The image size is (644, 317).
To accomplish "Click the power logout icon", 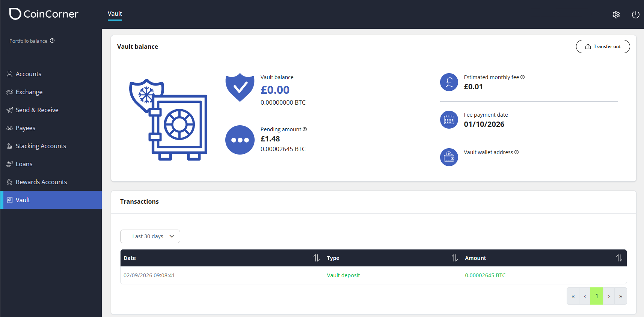I will 635,15.
